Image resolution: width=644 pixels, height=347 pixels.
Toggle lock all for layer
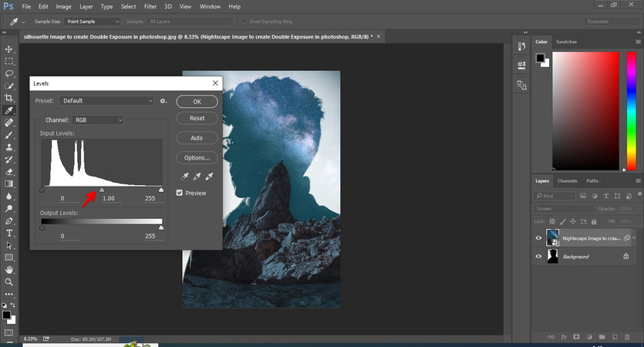tap(594, 221)
